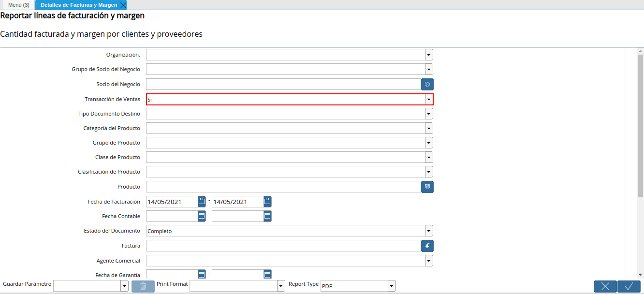Click the Socio del Negocio input field

tap(283, 84)
